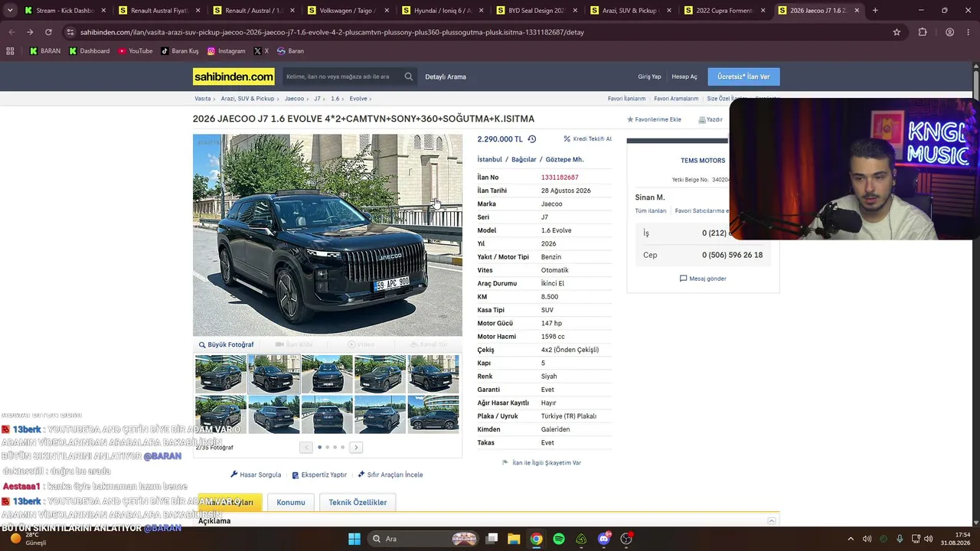Open Google Chrome from the taskbar
The image size is (980, 551).
[537, 539]
